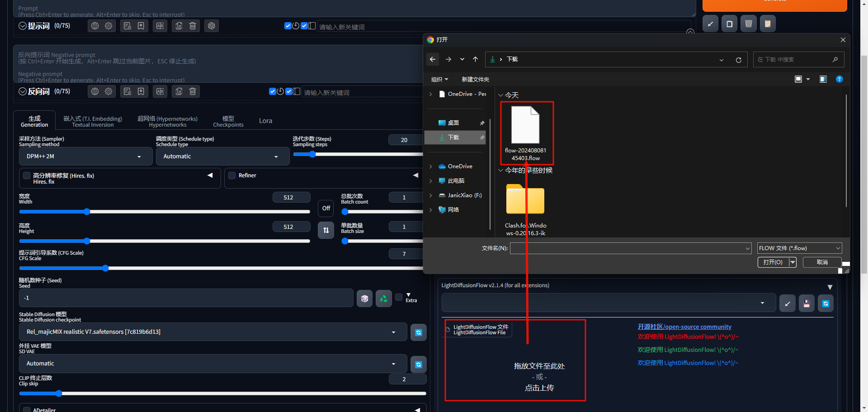Open FLOW 文件 file type dropdown
Screen dimensions: 868x412
click(x=799, y=248)
